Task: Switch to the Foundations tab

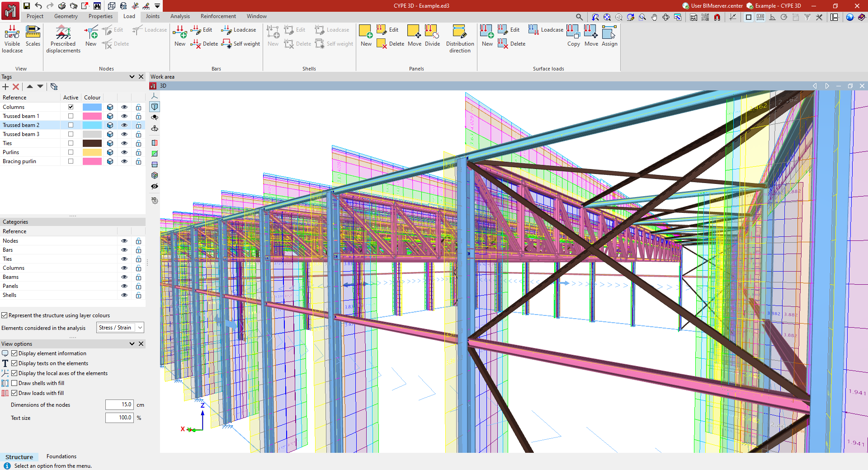Action: coord(61,456)
